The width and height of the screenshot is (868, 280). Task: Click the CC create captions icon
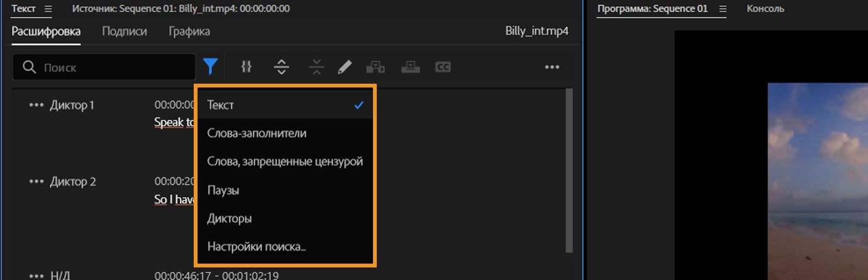coord(443,67)
